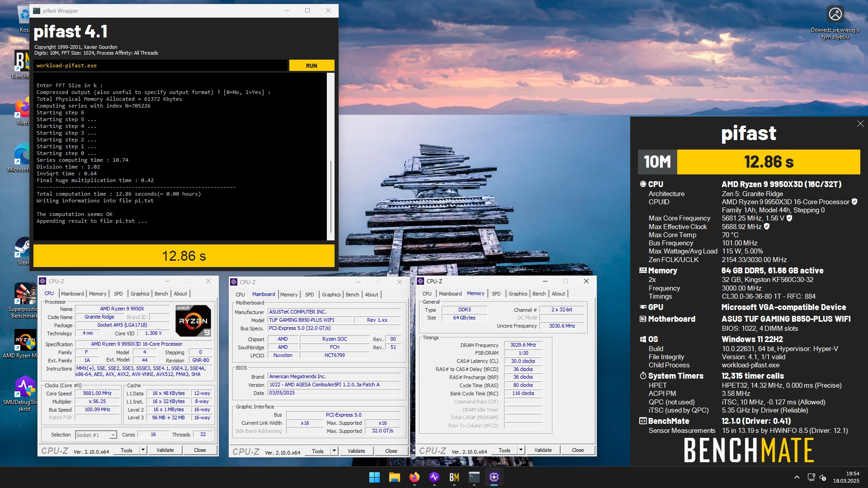Open Steam desktop shortcut

[23, 251]
